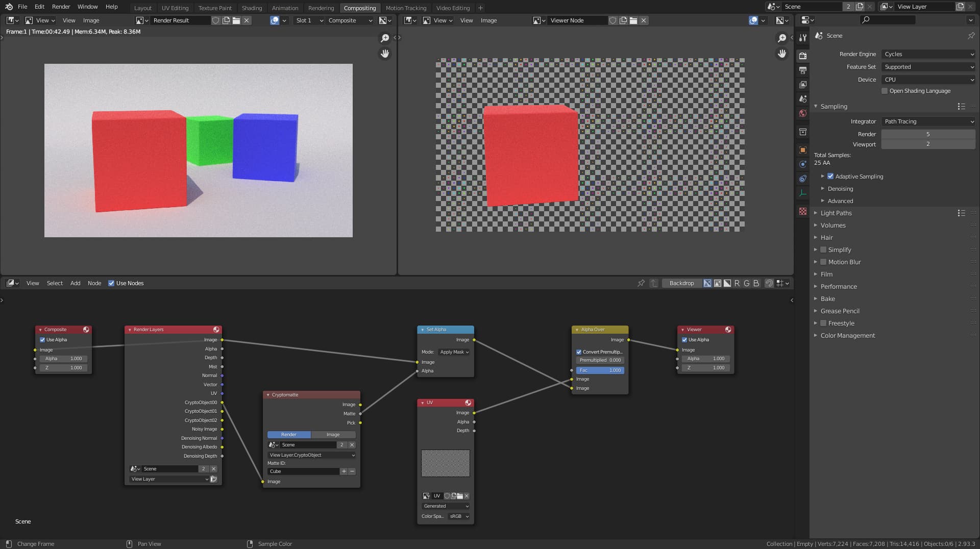Switch to the Shading workspace tab
Viewport: 980px width, 549px height.
252,8
